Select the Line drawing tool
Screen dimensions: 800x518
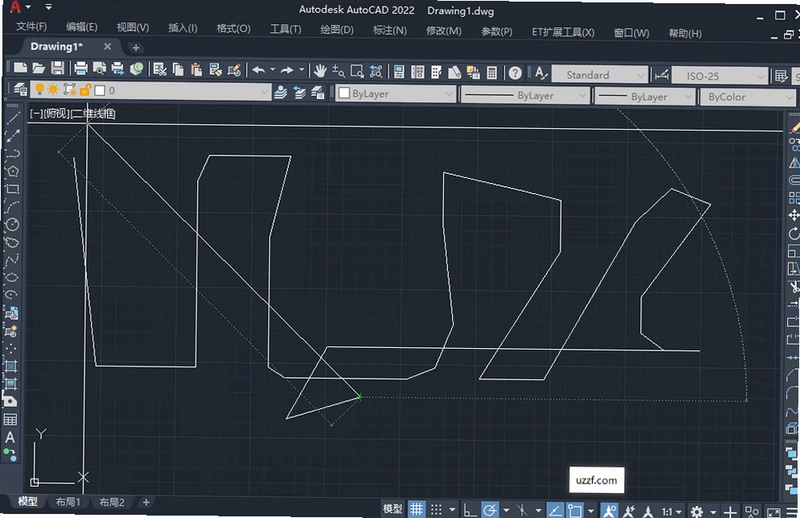(x=12, y=117)
